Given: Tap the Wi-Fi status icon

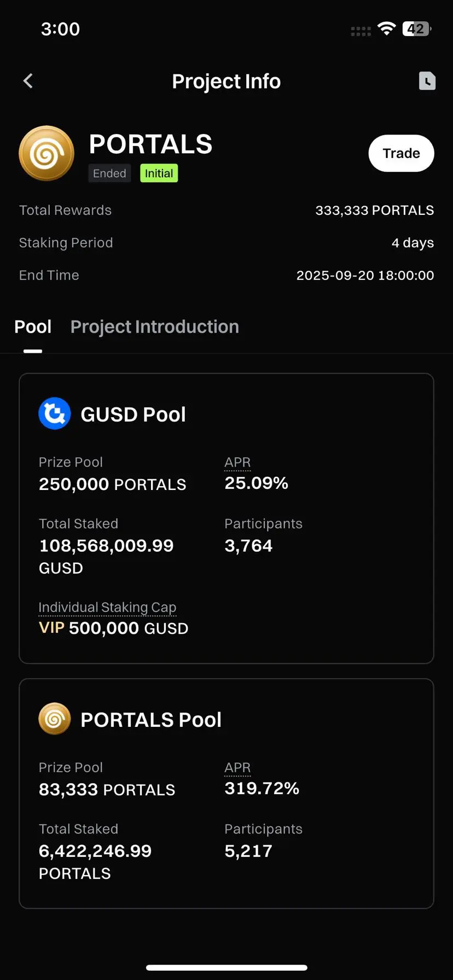Looking at the screenshot, I should [x=387, y=29].
